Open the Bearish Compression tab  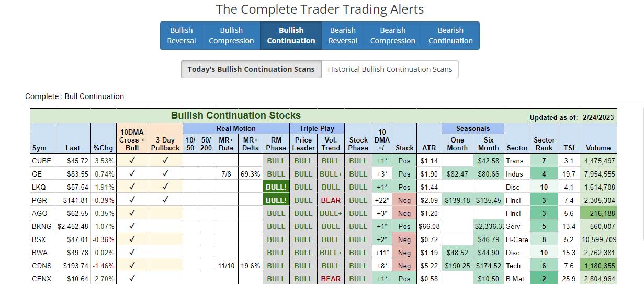(392, 36)
